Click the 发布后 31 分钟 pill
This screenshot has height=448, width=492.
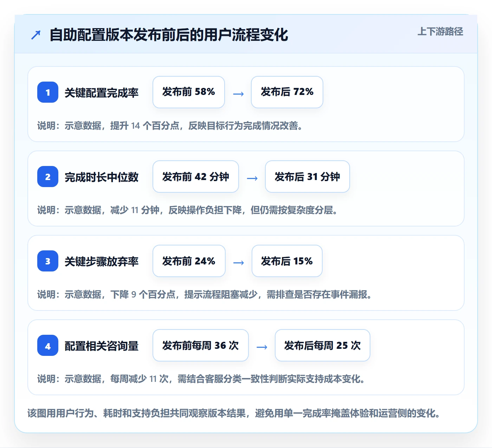(x=307, y=177)
